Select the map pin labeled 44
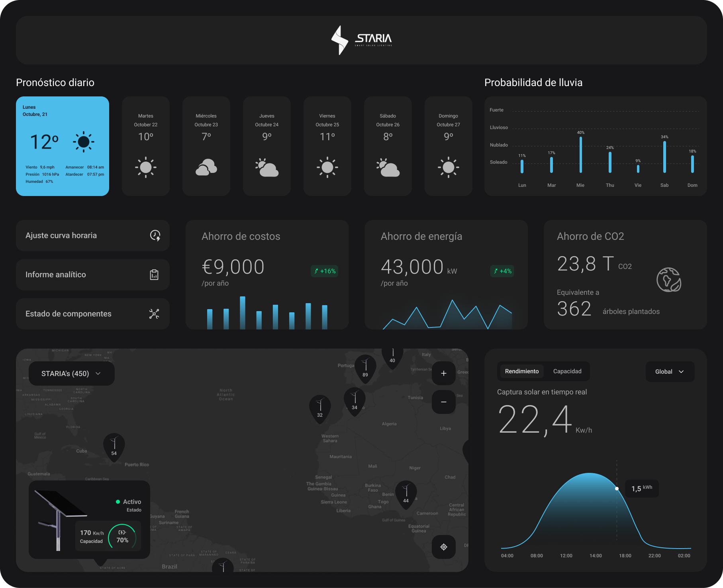This screenshot has width=723, height=588. pyautogui.click(x=406, y=494)
